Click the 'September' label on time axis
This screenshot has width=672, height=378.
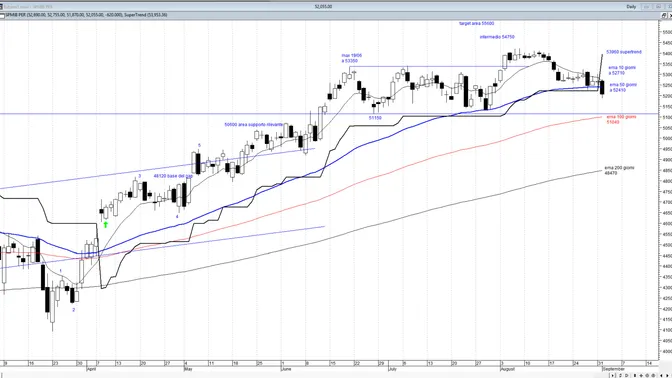(613, 369)
